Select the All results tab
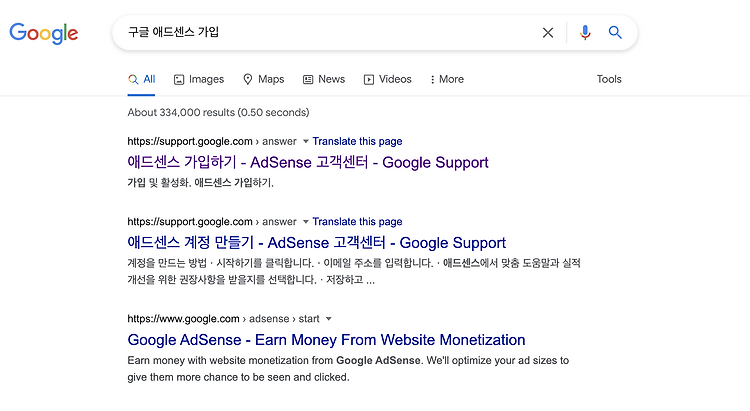The width and height of the screenshot is (750, 411). click(142, 79)
